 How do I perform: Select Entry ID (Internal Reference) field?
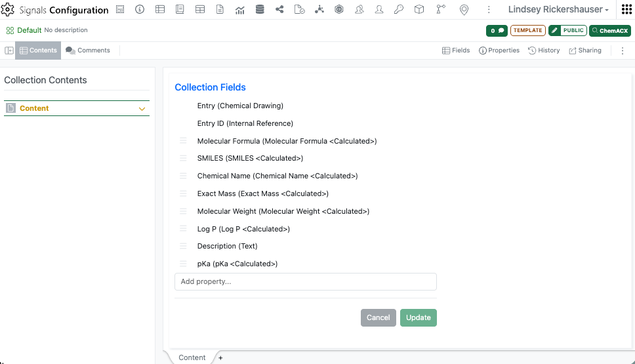pyautogui.click(x=245, y=123)
